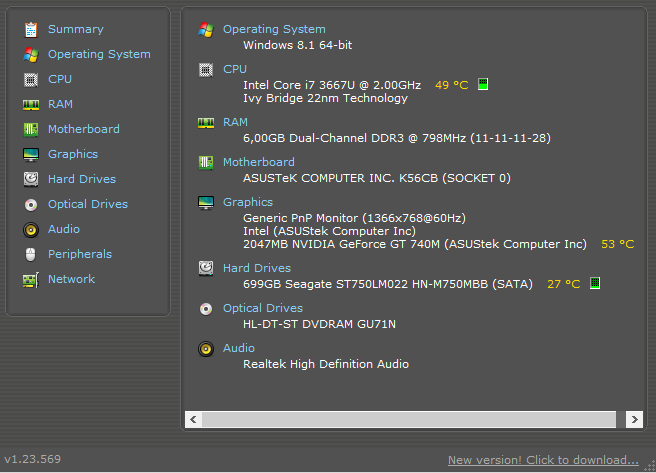The width and height of the screenshot is (656, 473).
Task: Open Hard Drives section in sidebar
Action: 82,179
